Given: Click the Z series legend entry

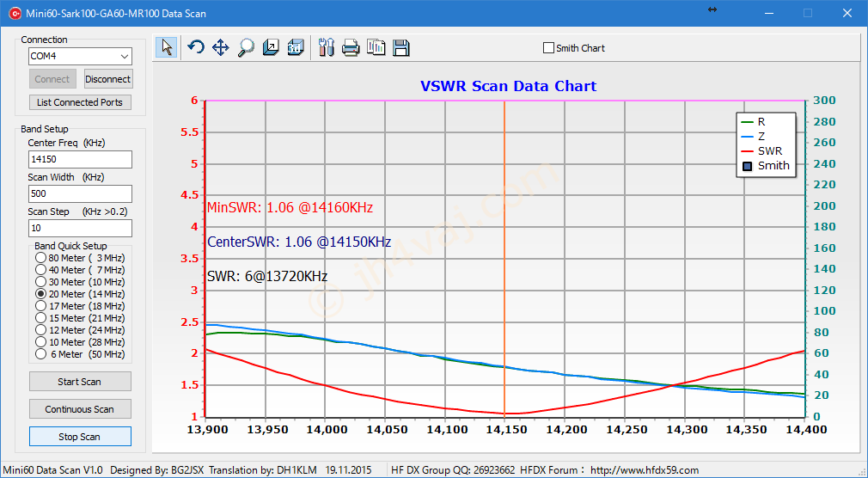Looking at the screenshot, I should point(754,136).
